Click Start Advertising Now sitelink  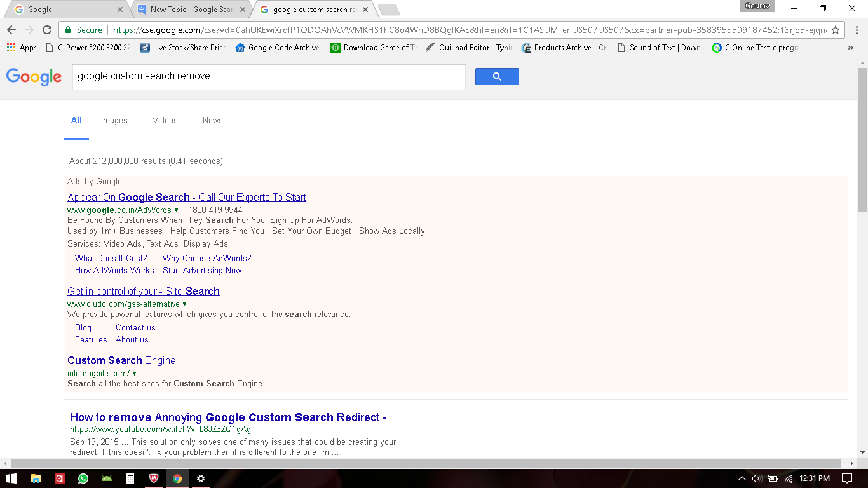click(202, 270)
